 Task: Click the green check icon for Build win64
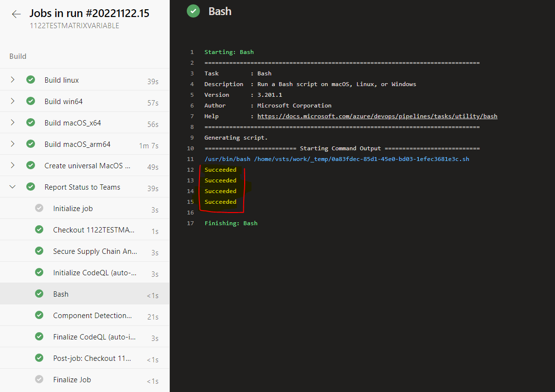tap(31, 101)
